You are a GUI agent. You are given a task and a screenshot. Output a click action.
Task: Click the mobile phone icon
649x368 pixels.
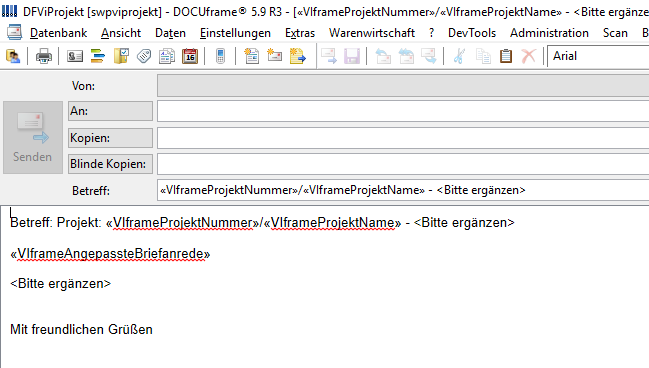[220, 56]
